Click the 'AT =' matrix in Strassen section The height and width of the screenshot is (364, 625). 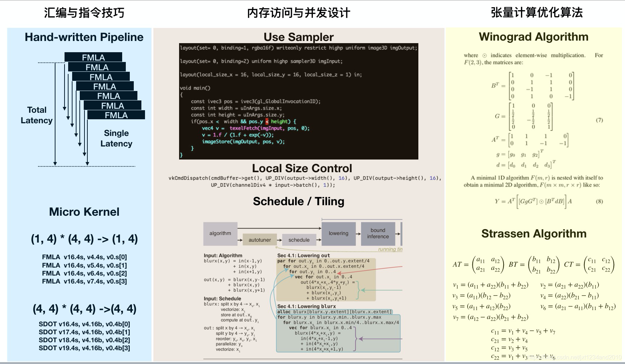[x=478, y=265]
